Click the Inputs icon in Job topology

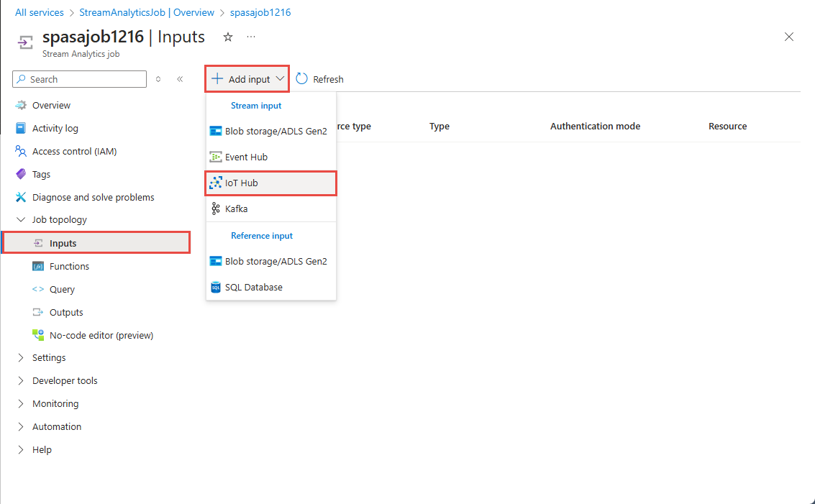38,243
